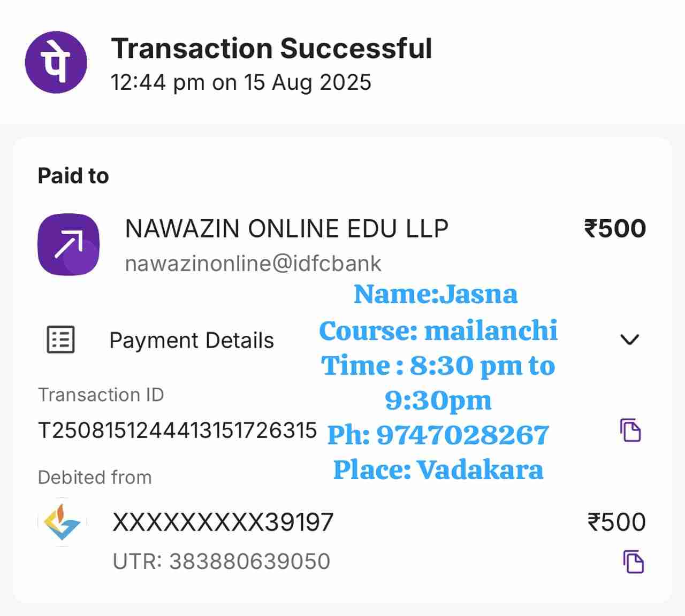Click the ₹500 debited amount beside account
Image resolution: width=685 pixels, height=616 pixels.
[x=616, y=522]
